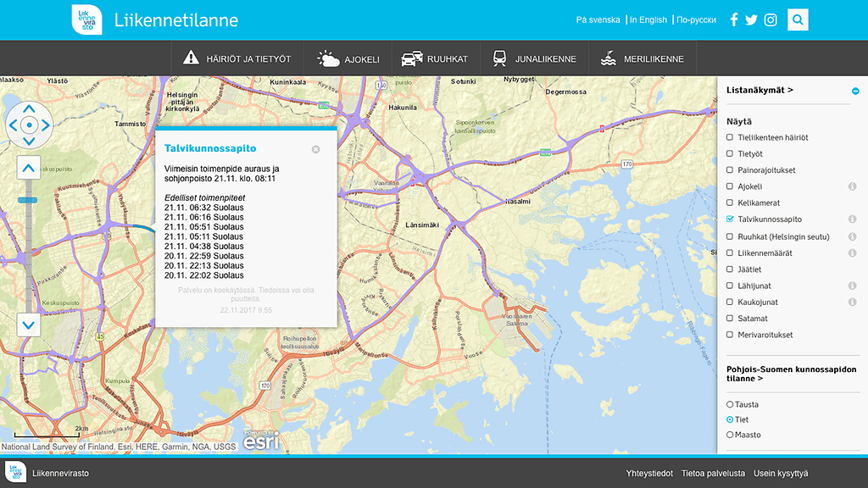Open the Instagram icon link
Viewport: 868px width, 488px height.
pyautogui.click(x=771, y=19)
